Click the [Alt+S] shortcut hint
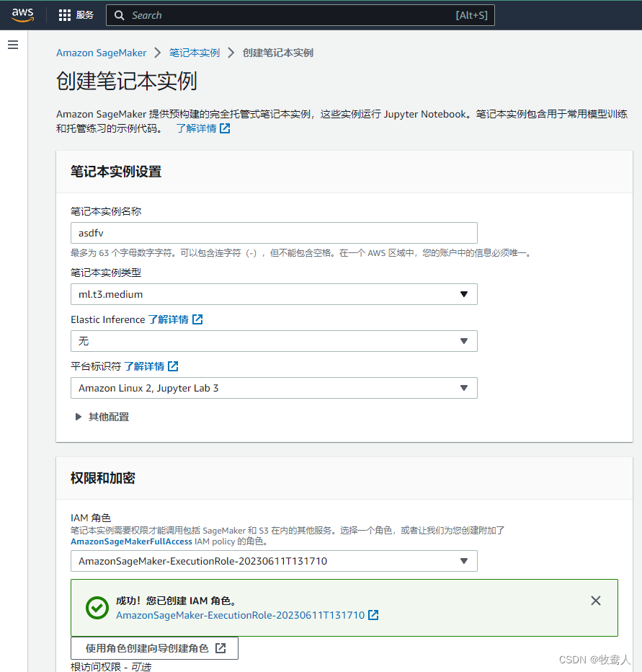 [471, 15]
